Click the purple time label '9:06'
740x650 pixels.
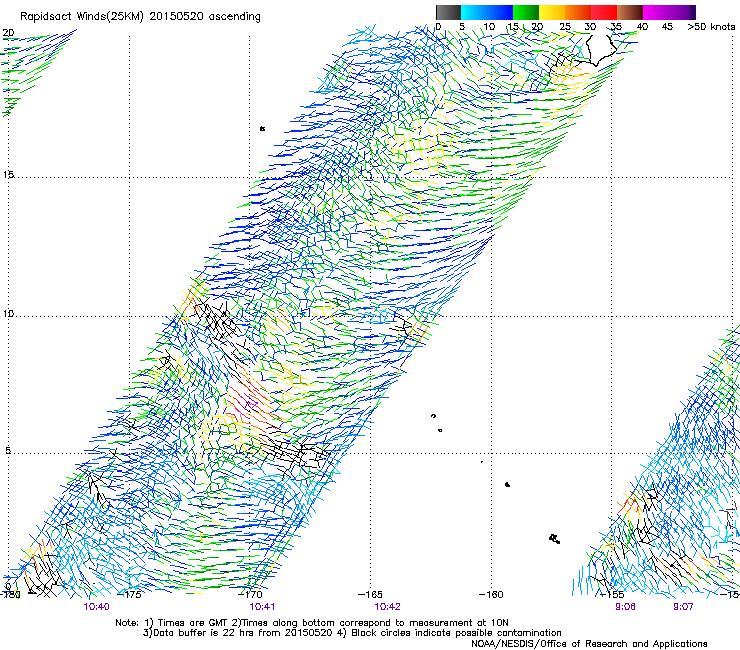pyautogui.click(x=625, y=607)
